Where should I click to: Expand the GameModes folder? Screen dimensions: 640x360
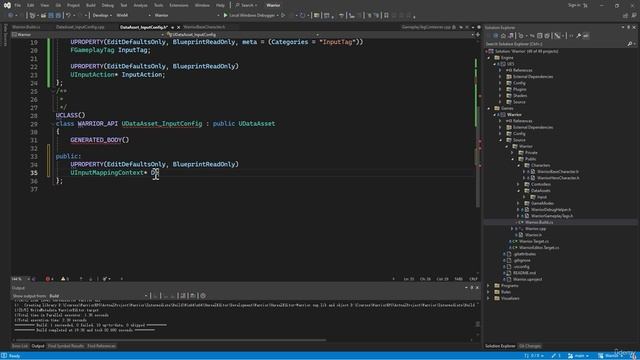pyautogui.click(x=518, y=203)
